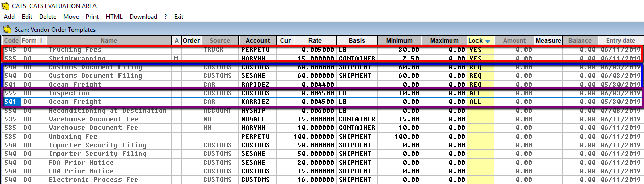Viewport: 644px width, 184px height.
Task: Click the Entry date column header
Action: click(621, 41)
